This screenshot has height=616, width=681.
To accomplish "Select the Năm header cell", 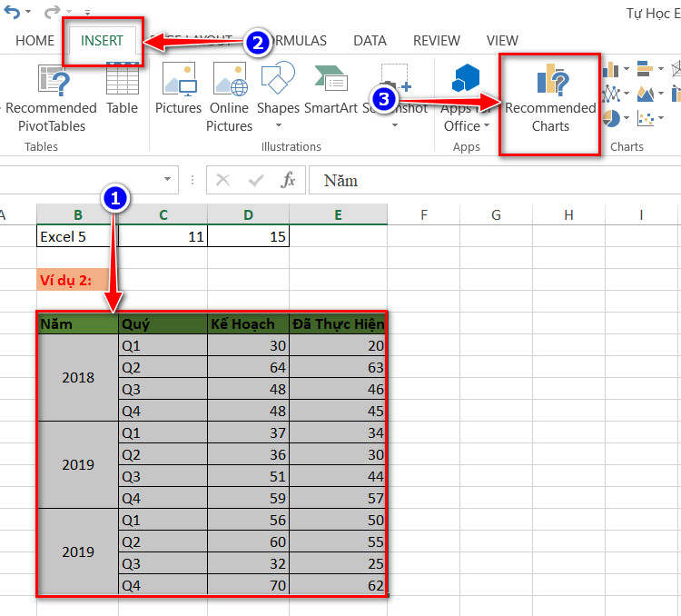I will point(78,323).
